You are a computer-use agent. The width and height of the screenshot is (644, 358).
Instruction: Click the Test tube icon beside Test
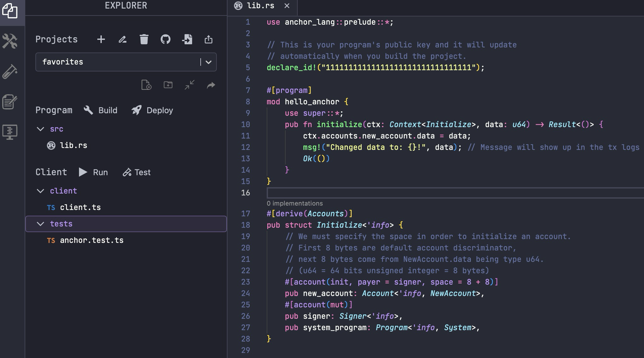(x=127, y=172)
